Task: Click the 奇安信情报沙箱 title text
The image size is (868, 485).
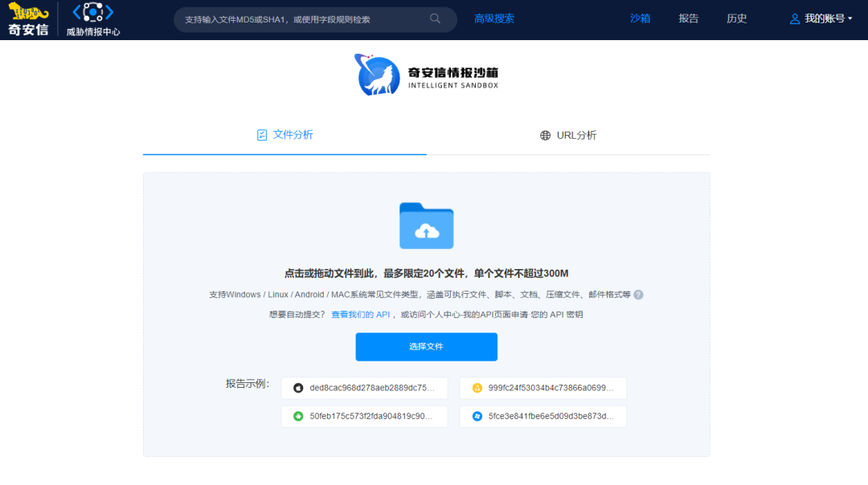Action: click(x=453, y=72)
